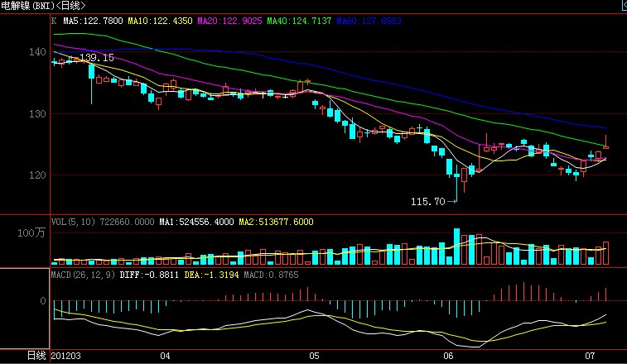Click the 130 price axis label
This screenshot has height=364, width=627.
point(37,114)
